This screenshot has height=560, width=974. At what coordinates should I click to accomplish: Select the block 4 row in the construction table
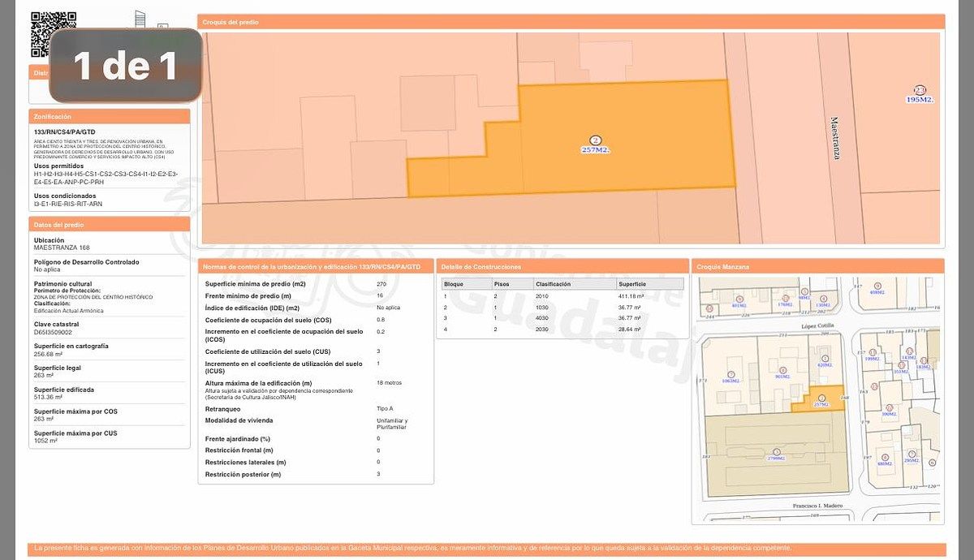(x=562, y=330)
